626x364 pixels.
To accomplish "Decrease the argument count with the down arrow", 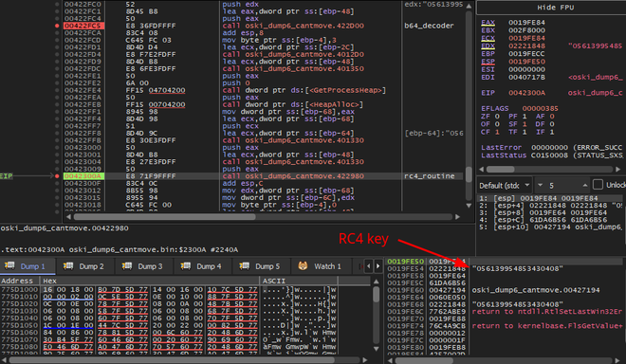I will pos(541,185).
